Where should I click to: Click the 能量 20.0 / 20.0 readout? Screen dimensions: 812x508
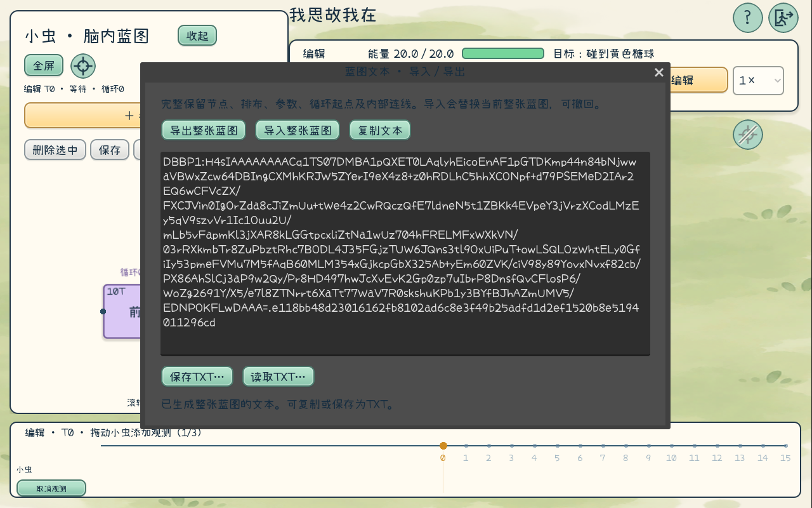tap(411, 54)
